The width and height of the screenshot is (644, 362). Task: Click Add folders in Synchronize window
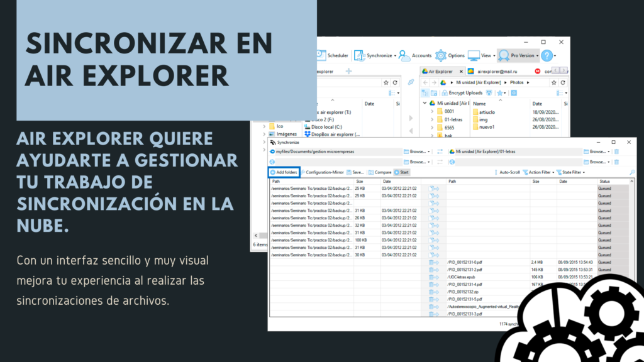tap(284, 172)
